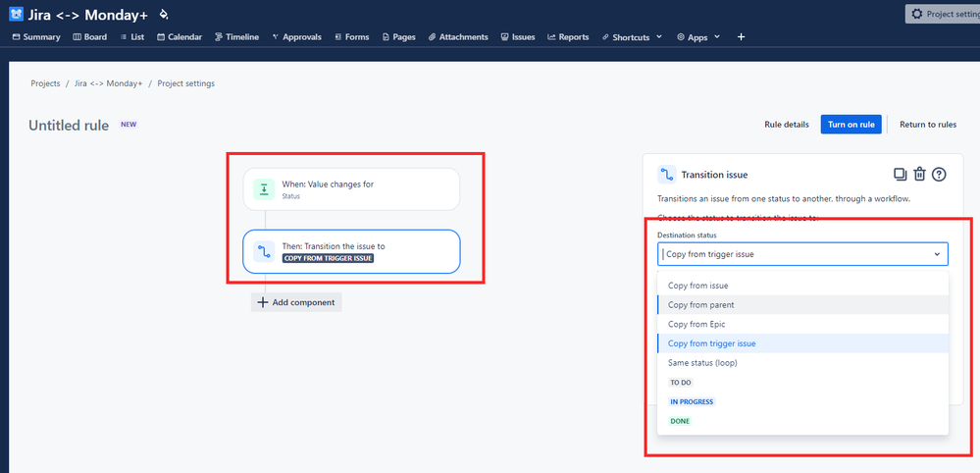Switch to the Board tab

(90, 37)
